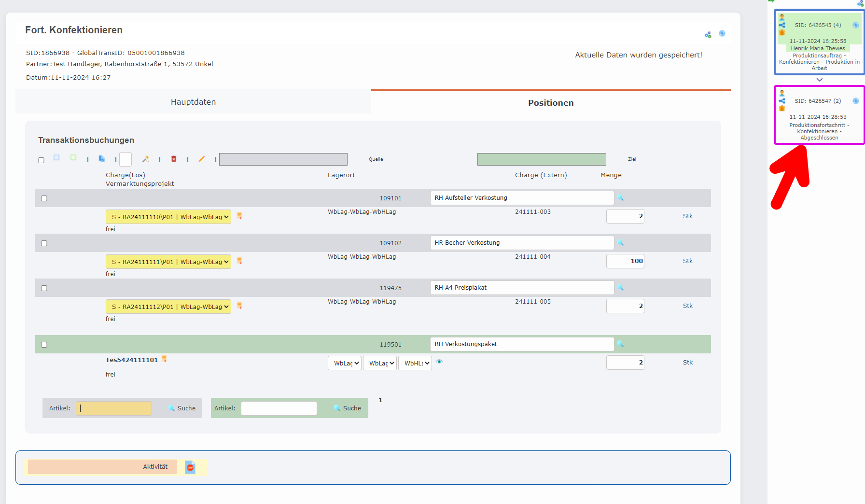Select the Positionen tab
Viewport: 865px width, 504px height.
click(x=551, y=103)
